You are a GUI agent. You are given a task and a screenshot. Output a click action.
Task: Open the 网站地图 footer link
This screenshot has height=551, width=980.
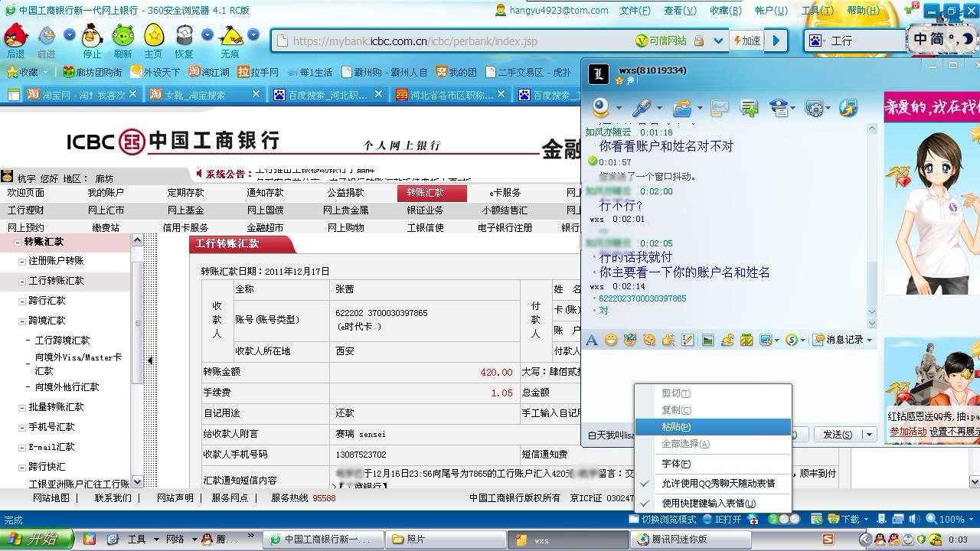[x=51, y=497]
